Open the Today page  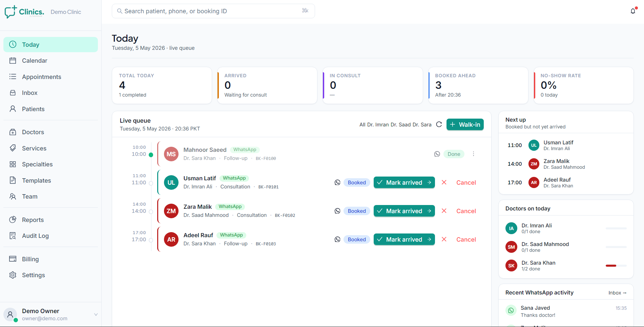click(51, 45)
